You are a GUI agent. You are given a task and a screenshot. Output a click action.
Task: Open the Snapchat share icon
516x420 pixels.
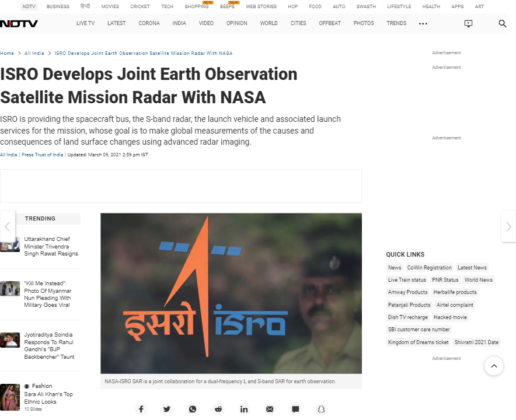click(x=321, y=409)
